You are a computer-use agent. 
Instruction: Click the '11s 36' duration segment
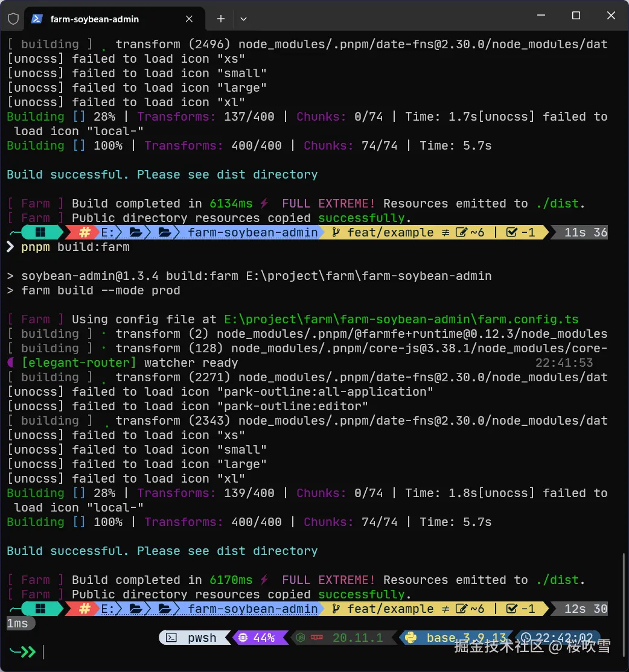tap(586, 232)
